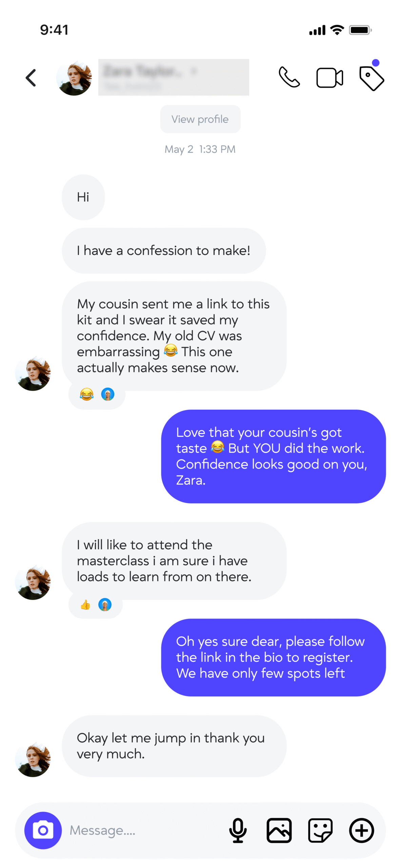Open camera from message bar
This screenshot has height=868, width=401.
[43, 830]
